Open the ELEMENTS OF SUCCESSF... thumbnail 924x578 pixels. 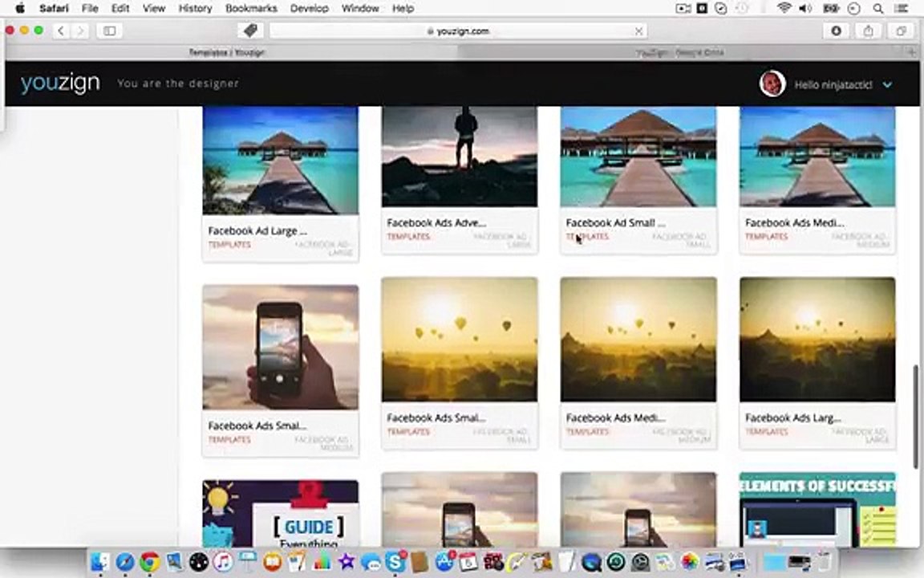point(817,510)
